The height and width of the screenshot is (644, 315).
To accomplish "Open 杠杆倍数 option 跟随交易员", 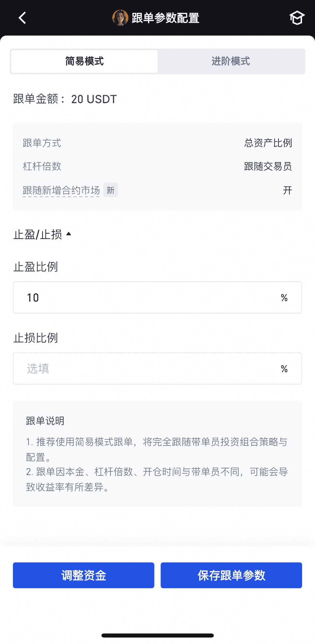I will [268, 166].
